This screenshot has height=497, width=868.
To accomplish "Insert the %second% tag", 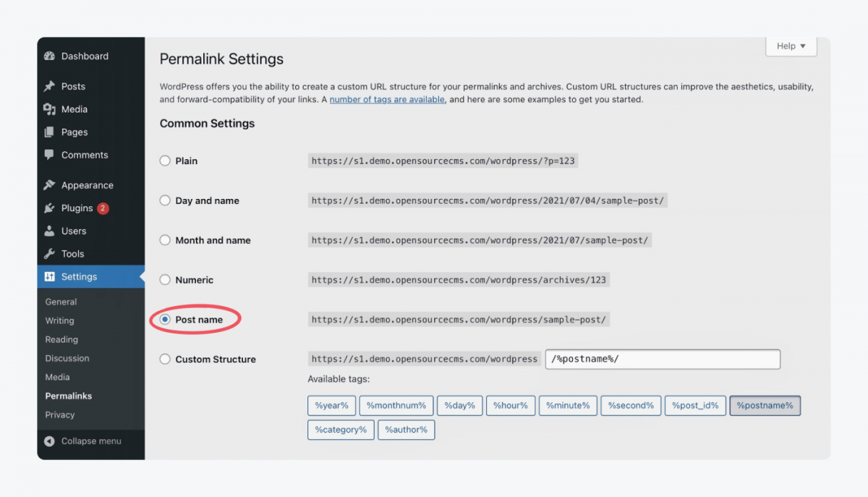I will 631,406.
